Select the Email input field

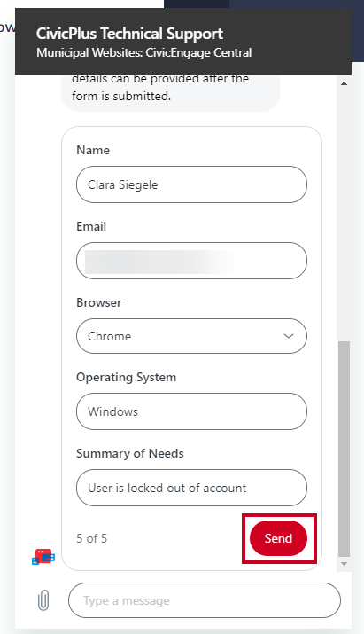(191, 261)
